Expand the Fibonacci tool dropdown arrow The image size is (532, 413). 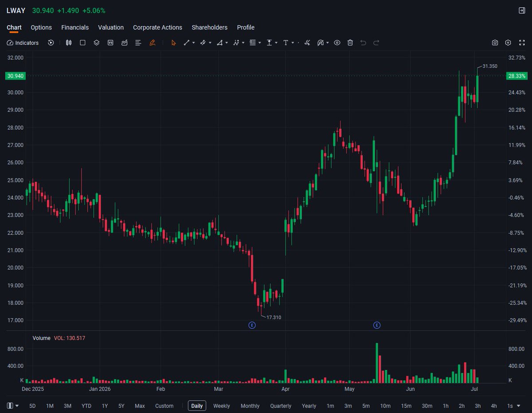[x=260, y=43]
